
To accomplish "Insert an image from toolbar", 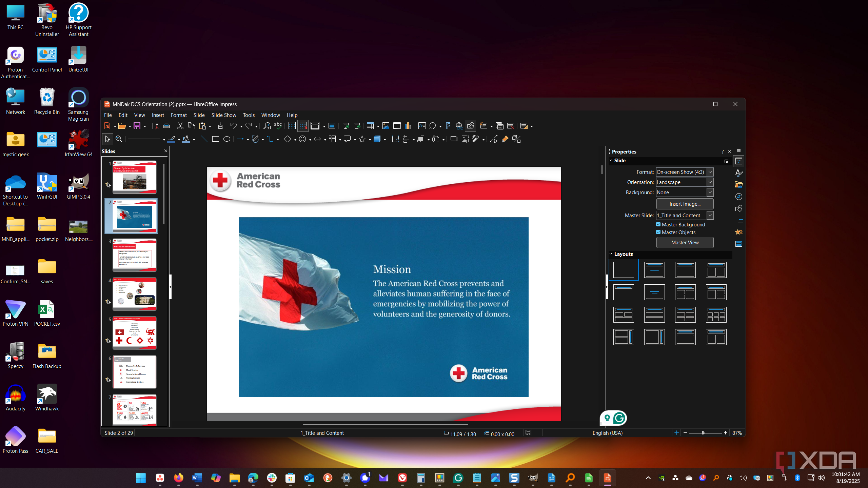I will point(386,126).
